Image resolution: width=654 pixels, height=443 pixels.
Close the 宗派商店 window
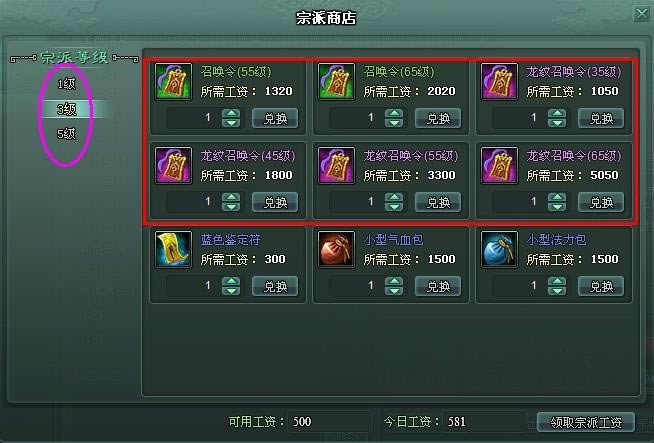641,14
